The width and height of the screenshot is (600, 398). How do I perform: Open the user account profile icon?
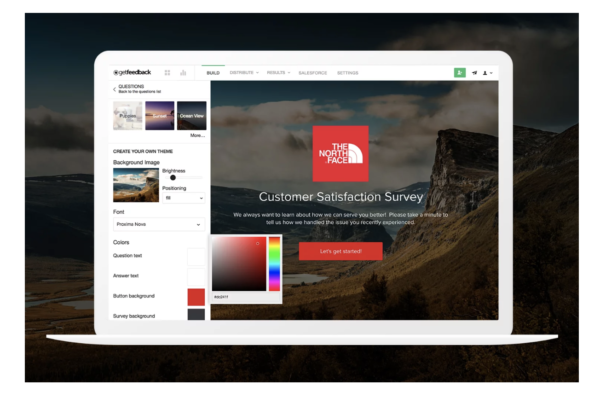pyautogui.click(x=487, y=73)
